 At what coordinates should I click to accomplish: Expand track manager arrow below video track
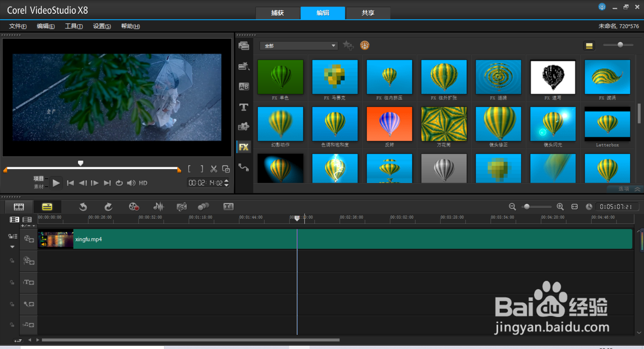[x=12, y=247]
